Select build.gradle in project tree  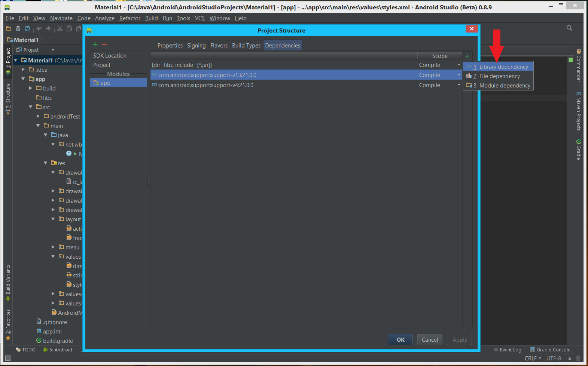click(x=54, y=341)
